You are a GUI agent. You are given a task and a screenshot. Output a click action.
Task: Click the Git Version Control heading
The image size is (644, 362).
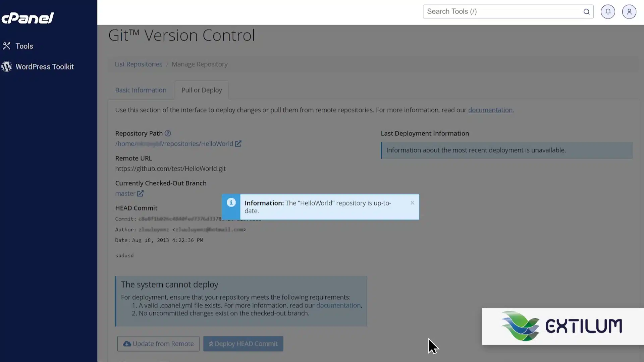pos(181,35)
